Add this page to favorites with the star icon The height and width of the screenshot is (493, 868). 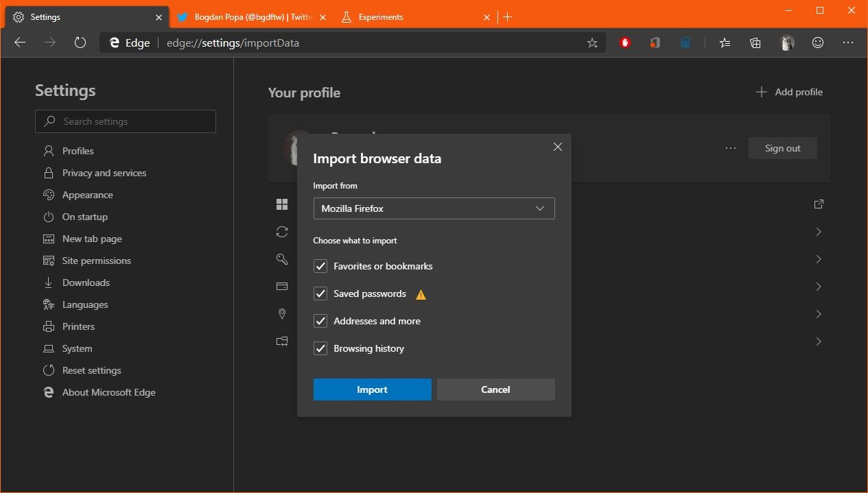tap(592, 43)
